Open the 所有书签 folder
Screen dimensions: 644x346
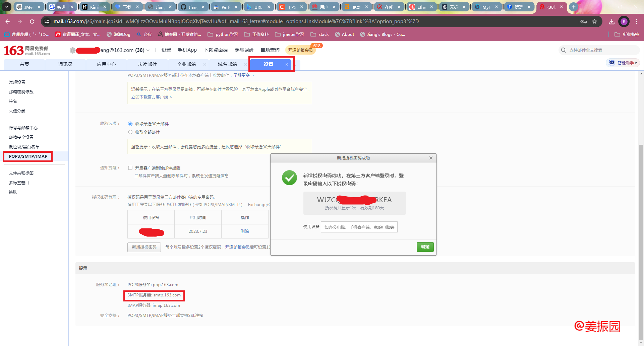[x=627, y=34]
